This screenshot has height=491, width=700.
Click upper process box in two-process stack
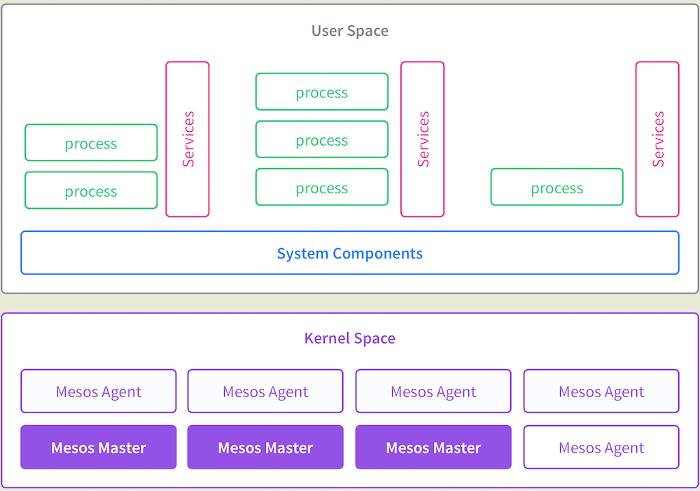pyautogui.click(x=91, y=143)
